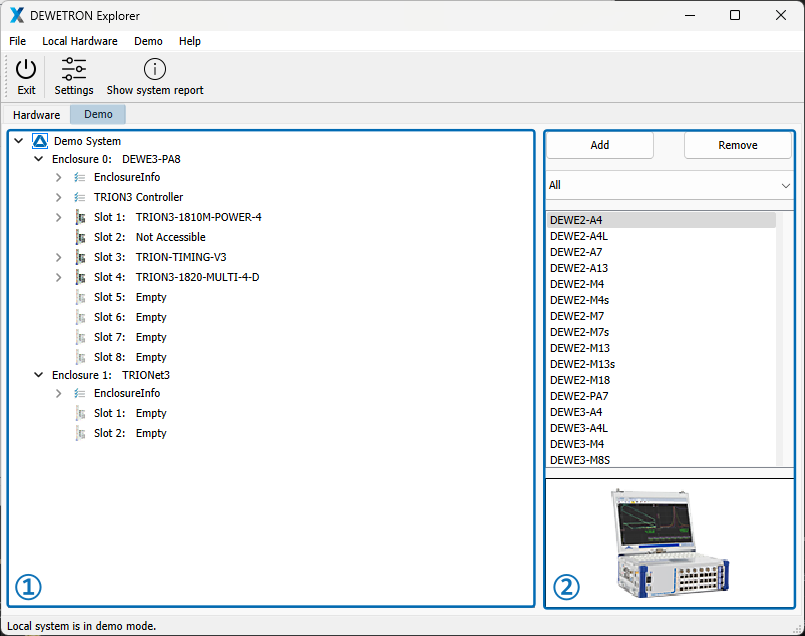The height and width of the screenshot is (636, 805).
Task: Expand Slot 4 TRION3-1820-MULTI-4-D
Action: (x=59, y=277)
